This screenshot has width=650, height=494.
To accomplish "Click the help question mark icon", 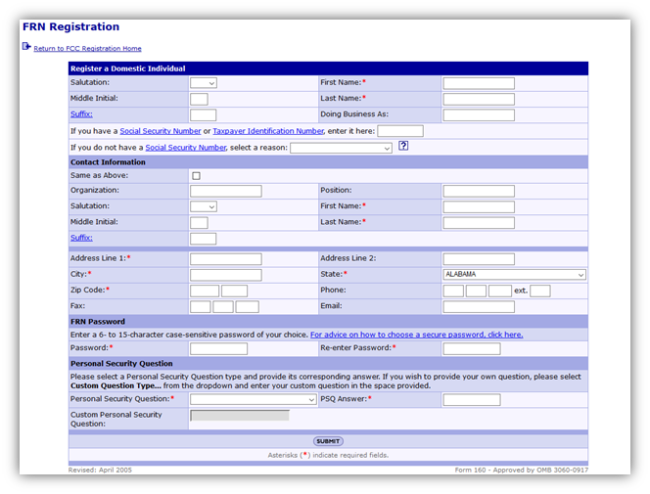I will point(403,146).
